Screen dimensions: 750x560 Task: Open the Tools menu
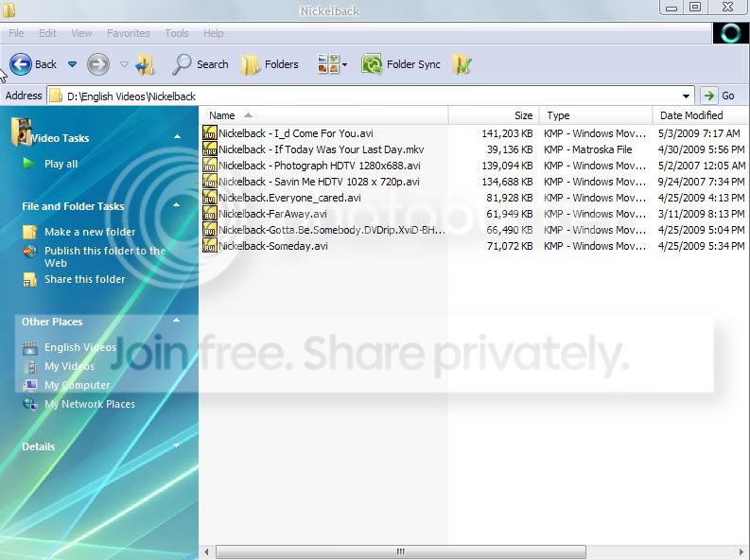coord(177,33)
